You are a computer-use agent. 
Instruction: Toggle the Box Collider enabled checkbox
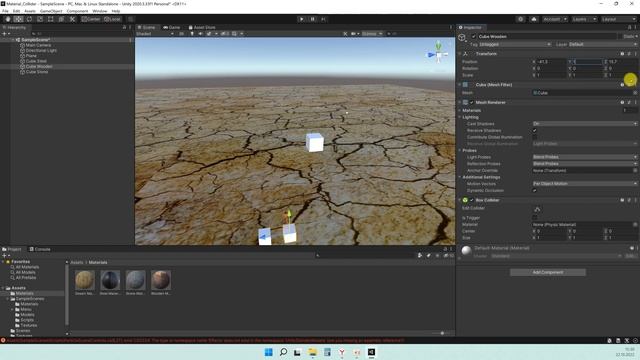click(472, 200)
